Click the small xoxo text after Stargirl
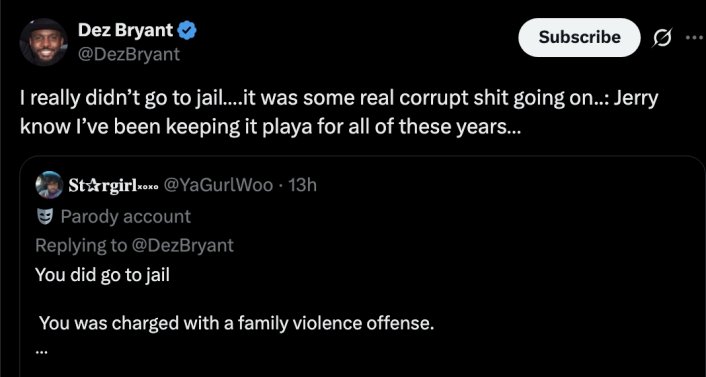The width and height of the screenshot is (706, 377). (148, 187)
